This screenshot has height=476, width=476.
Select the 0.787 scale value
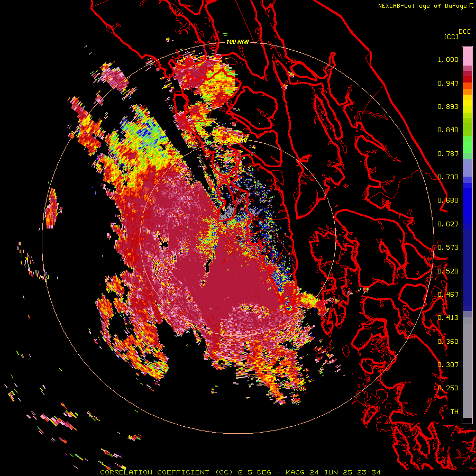tap(448, 153)
